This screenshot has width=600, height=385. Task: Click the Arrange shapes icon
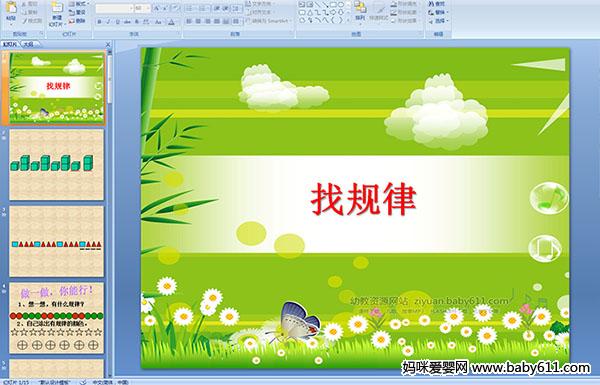tap(360, 10)
